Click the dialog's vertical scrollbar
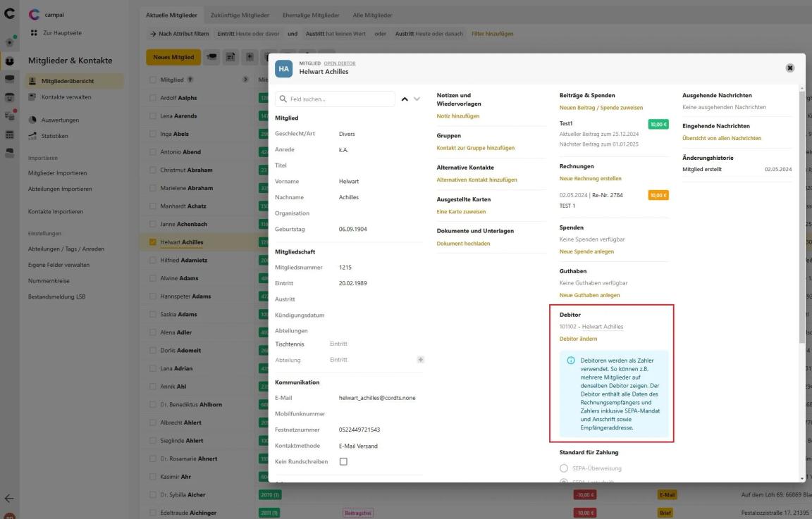This screenshot has width=812, height=519. [802, 218]
